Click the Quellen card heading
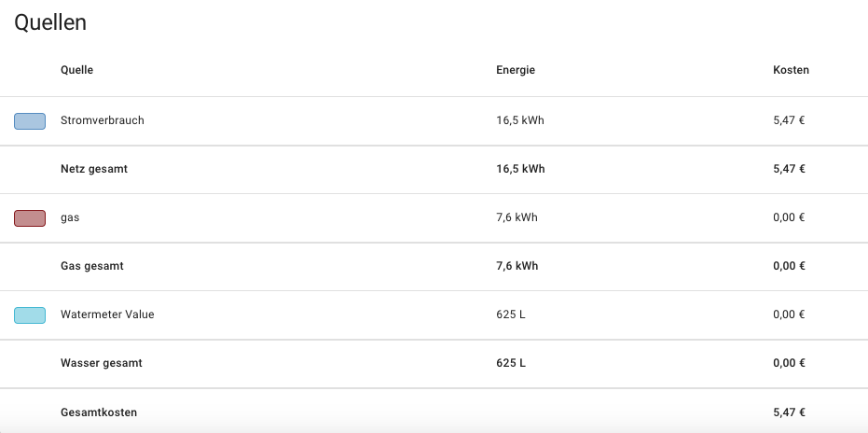Viewport: 868px width, 433px height. pos(50,23)
